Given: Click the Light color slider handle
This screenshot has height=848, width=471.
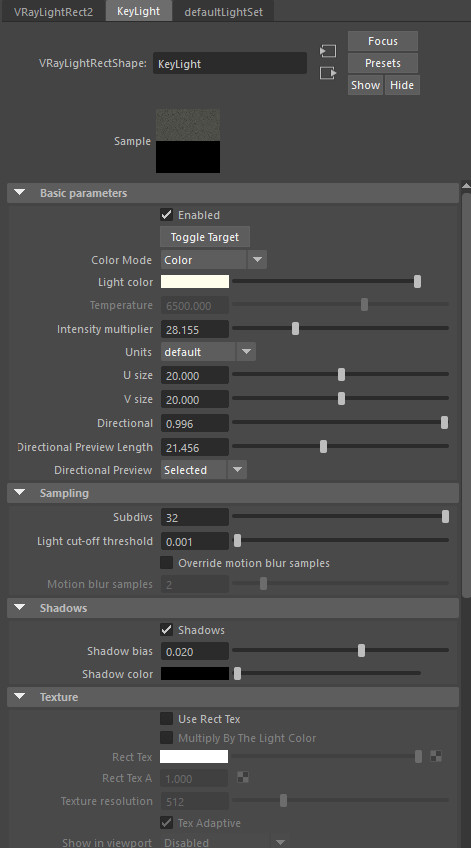Looking at the screenshot, I should click(x=417, y=282).
